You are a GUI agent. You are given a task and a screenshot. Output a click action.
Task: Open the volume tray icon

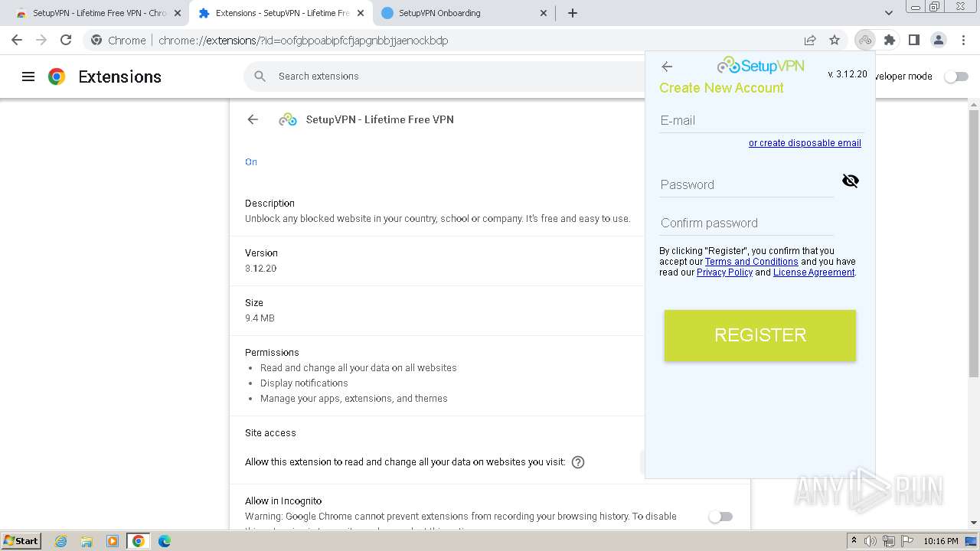871,541
